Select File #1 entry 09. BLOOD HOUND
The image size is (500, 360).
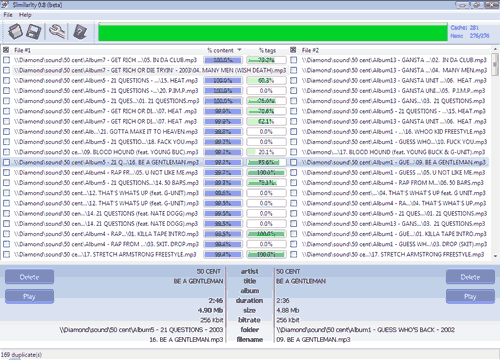(106, 152)
